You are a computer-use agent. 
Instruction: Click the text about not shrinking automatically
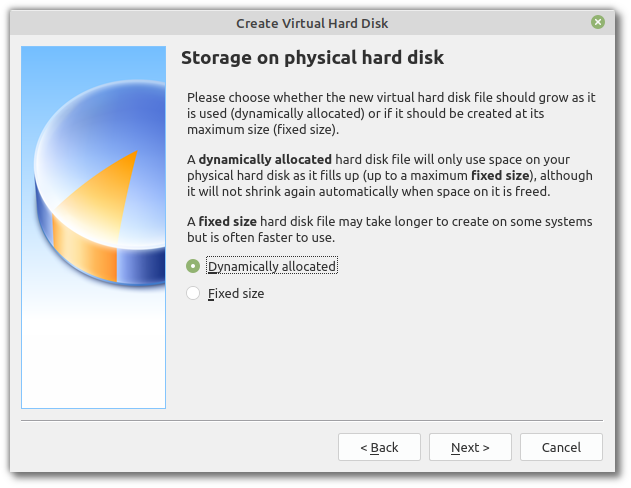368,191
